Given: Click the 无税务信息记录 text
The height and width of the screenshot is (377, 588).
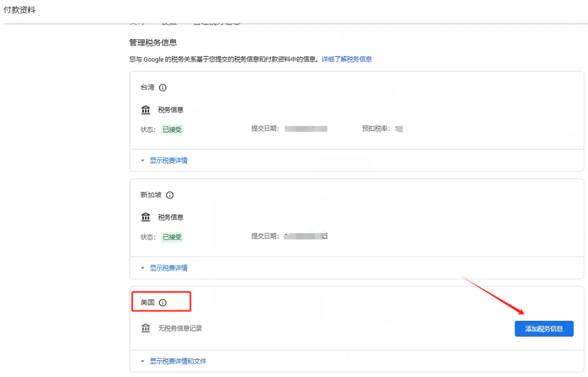Looking at the screenshot, I should point(180,328).
